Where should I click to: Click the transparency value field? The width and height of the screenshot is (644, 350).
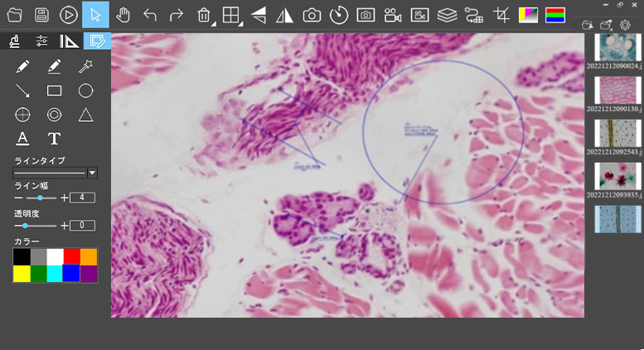82,226
